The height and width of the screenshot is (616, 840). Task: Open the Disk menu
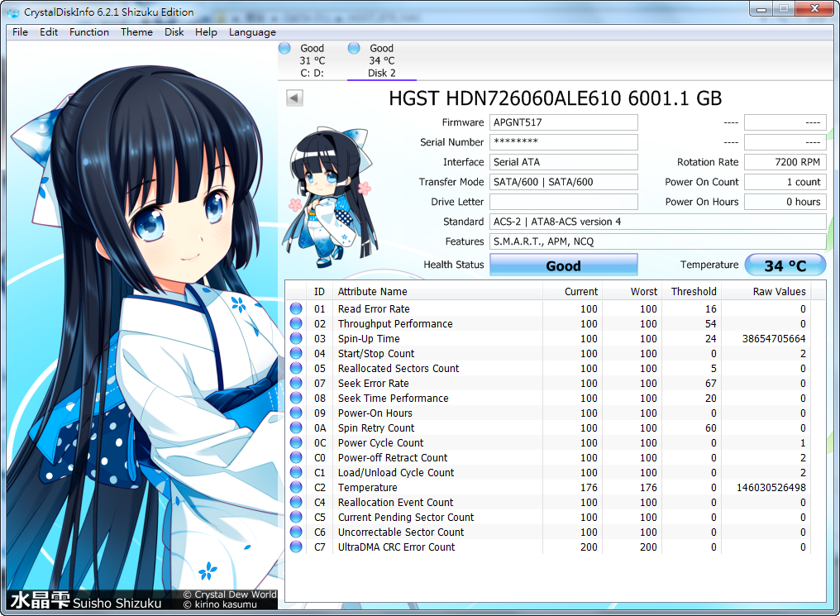point(174,32)
